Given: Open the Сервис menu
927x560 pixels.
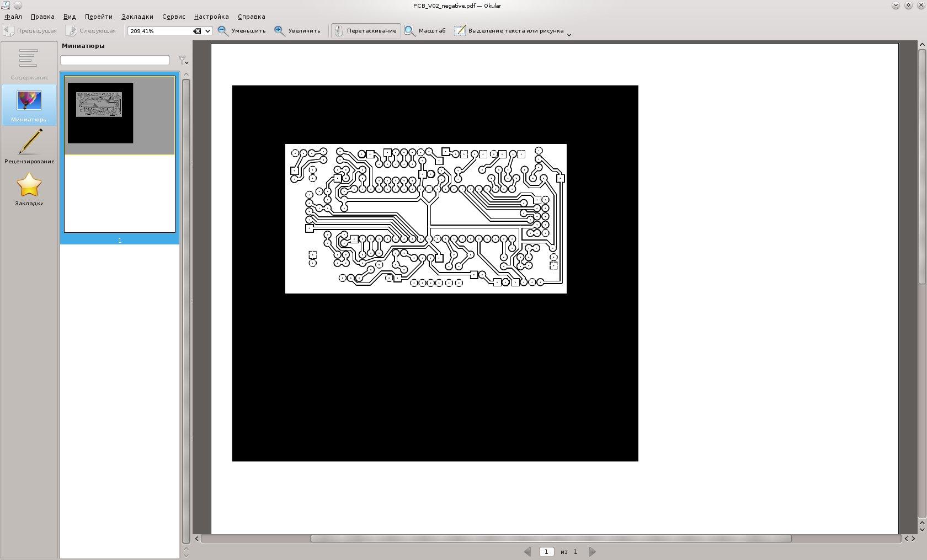Looking at the screenshot, I should [174, 17].
